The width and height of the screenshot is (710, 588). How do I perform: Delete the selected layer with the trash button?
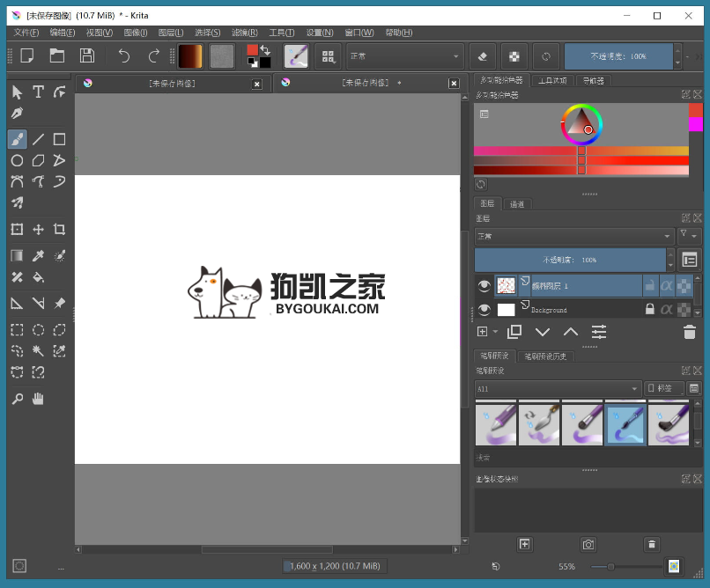click(690, 331)
